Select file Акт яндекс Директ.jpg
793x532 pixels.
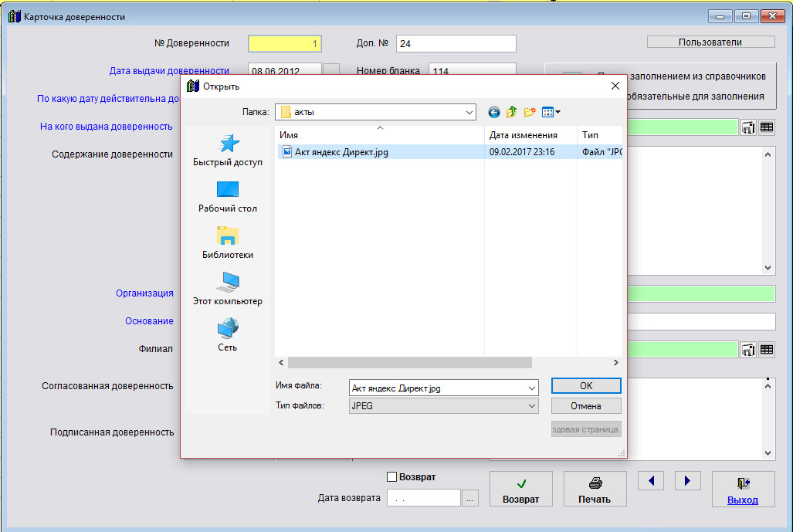coord(341,152)
